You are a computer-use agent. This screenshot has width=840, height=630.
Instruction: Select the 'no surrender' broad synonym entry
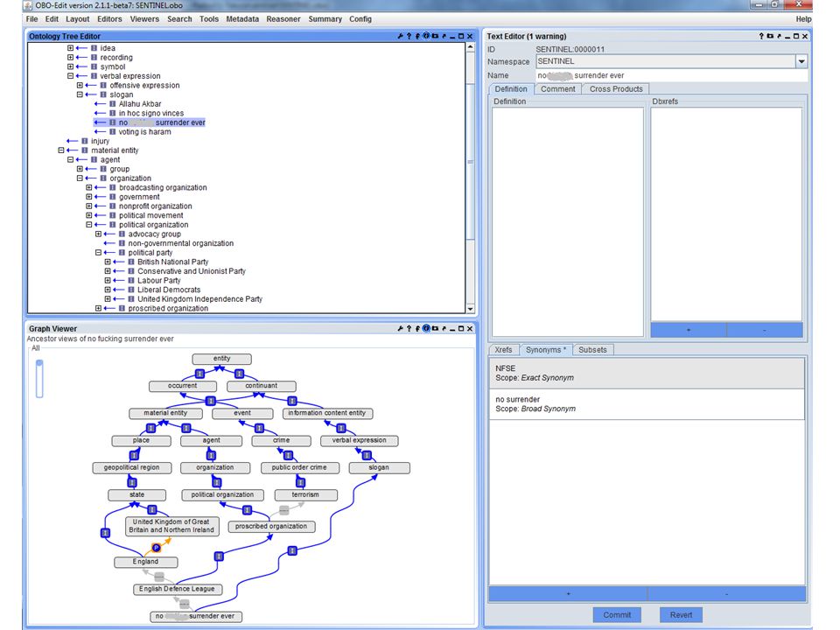tap(647, 404)
